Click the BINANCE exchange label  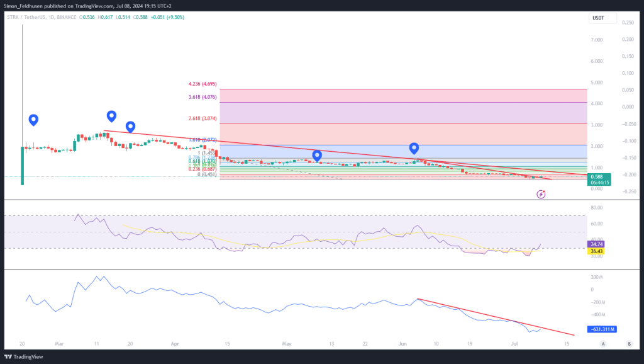pos(67,17)
